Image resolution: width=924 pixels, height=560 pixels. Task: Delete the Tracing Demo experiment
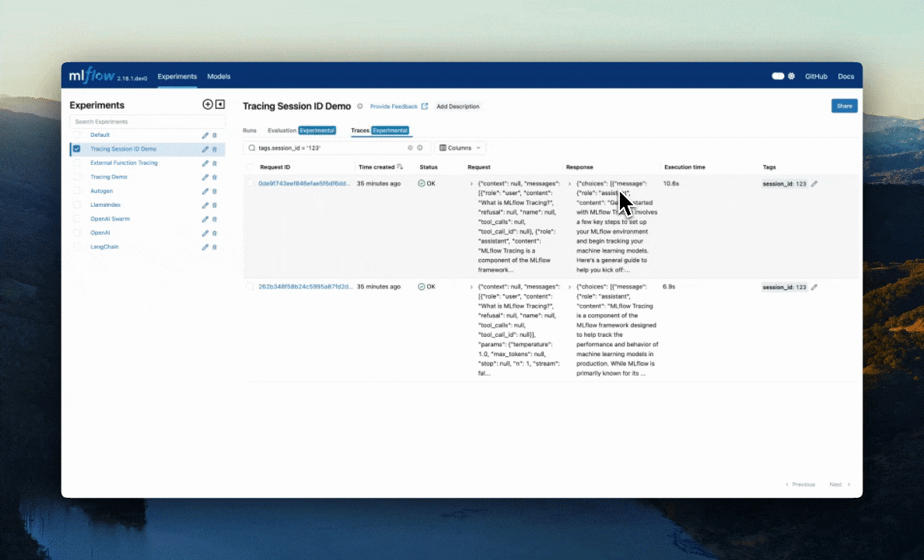tap(215, 177)
